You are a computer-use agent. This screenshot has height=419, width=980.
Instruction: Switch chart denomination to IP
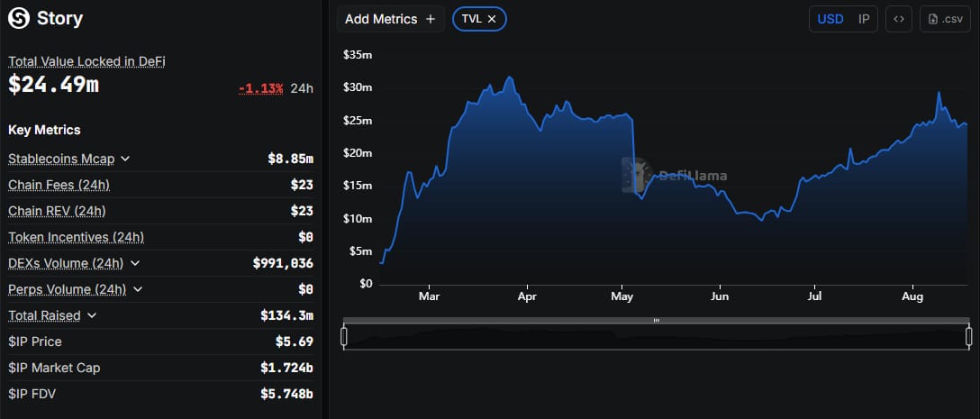coord(864,19)
